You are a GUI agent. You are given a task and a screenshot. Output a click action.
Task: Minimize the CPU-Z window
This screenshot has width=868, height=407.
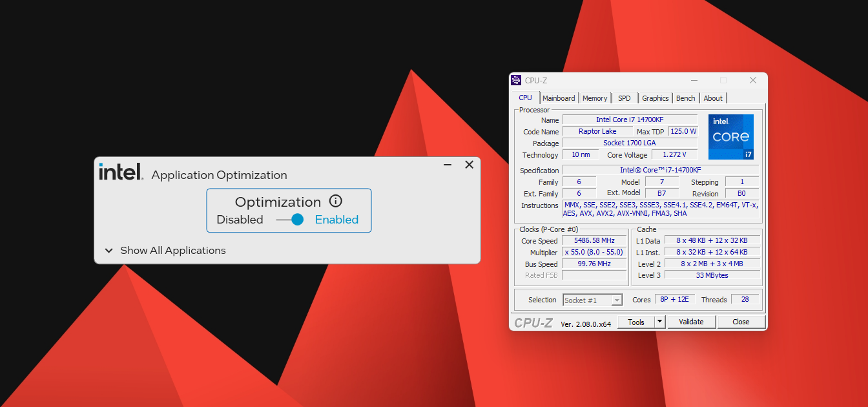coord(694,80)
